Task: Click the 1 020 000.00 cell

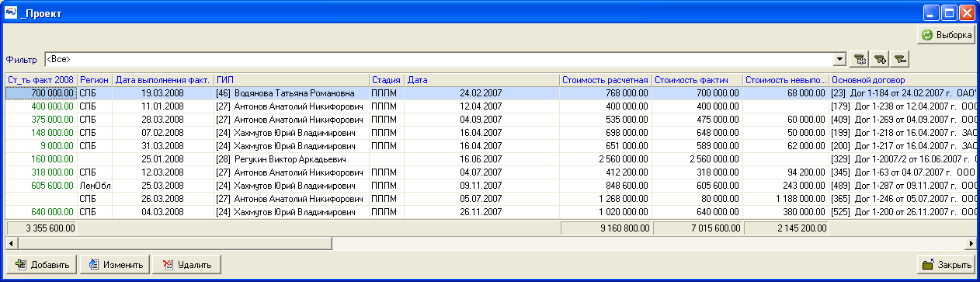Action: (x=606, y=212)
